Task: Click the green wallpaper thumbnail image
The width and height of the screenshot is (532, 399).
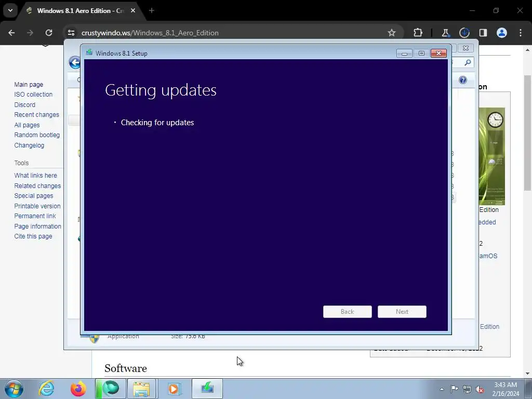Action: click(x=492, y=156)
